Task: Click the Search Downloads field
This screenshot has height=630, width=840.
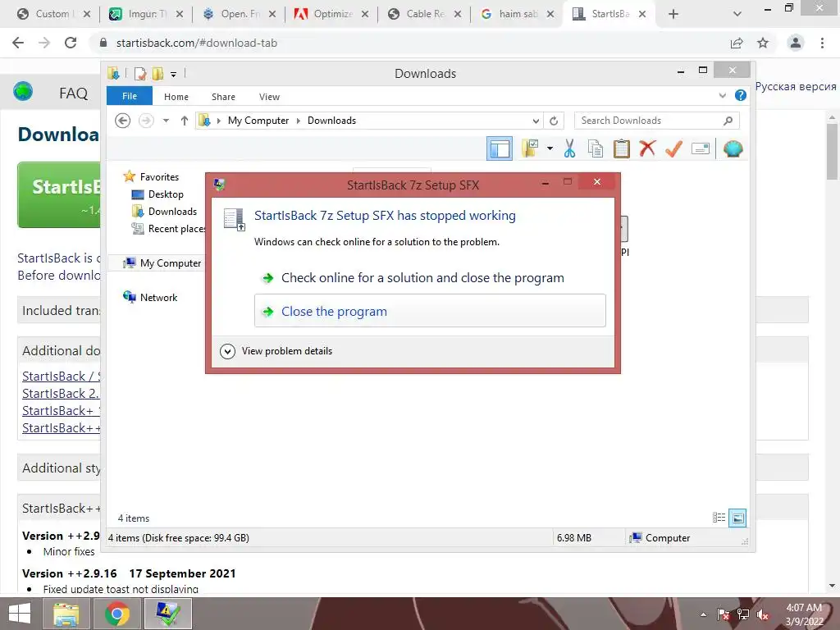Action: pos(656,121)
